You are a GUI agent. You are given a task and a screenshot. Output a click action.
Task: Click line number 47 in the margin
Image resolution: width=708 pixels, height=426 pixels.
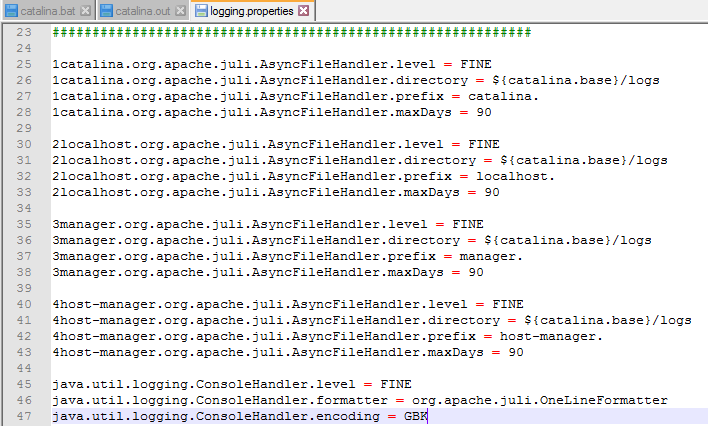pos(24,416)
